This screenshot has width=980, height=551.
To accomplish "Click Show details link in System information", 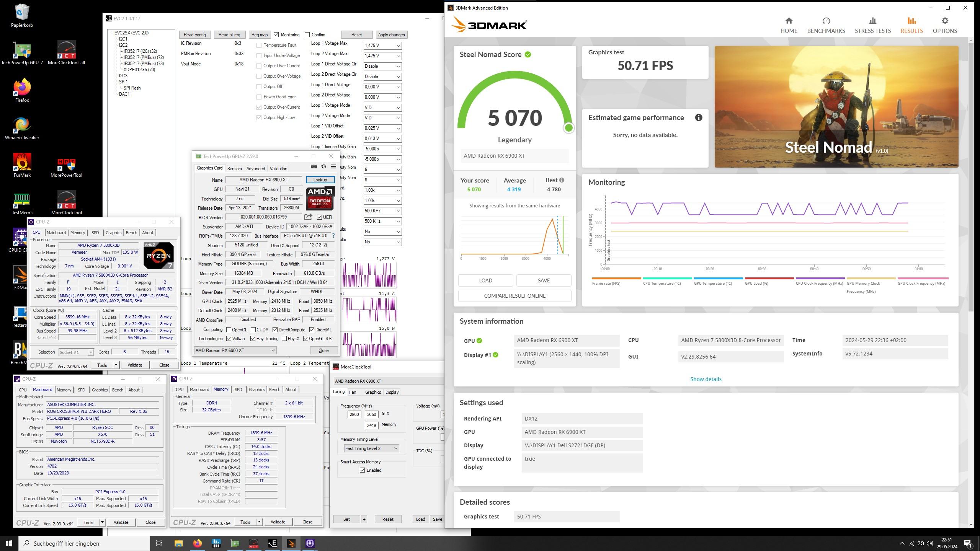I will tap(706, 379).
